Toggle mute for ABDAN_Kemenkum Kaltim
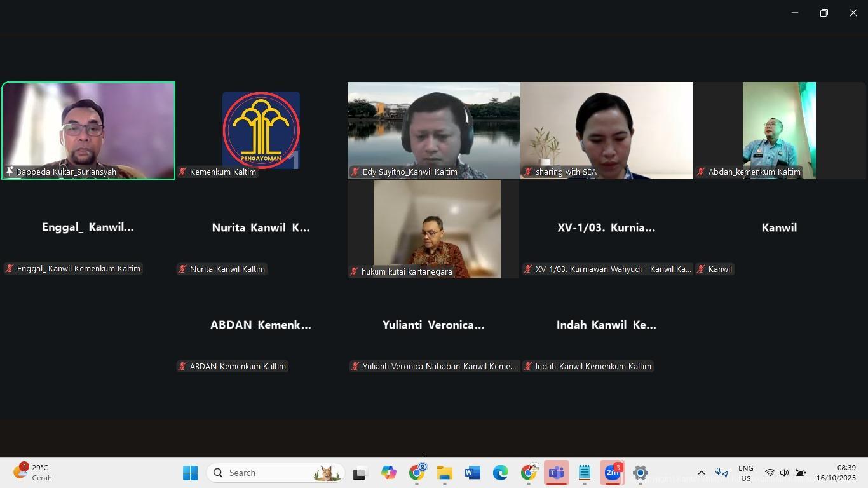The width and height of the screenshot is (868, 488). tap(182, 366)
